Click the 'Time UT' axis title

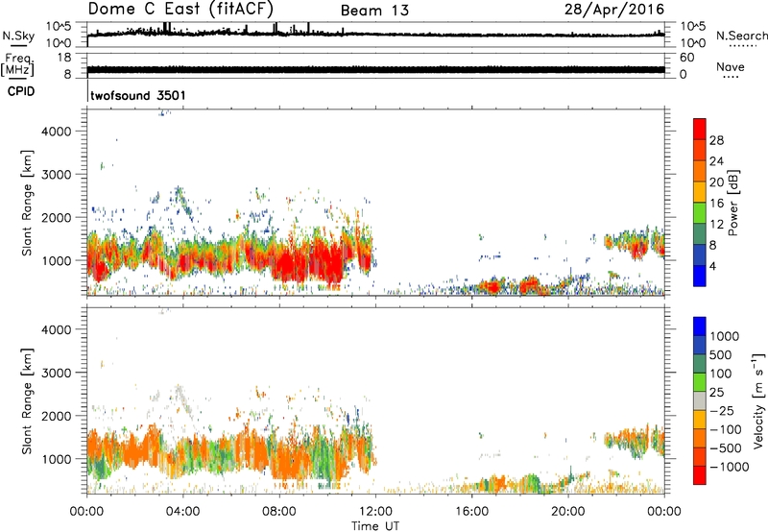pyautogui.click(x=375, y=526)
